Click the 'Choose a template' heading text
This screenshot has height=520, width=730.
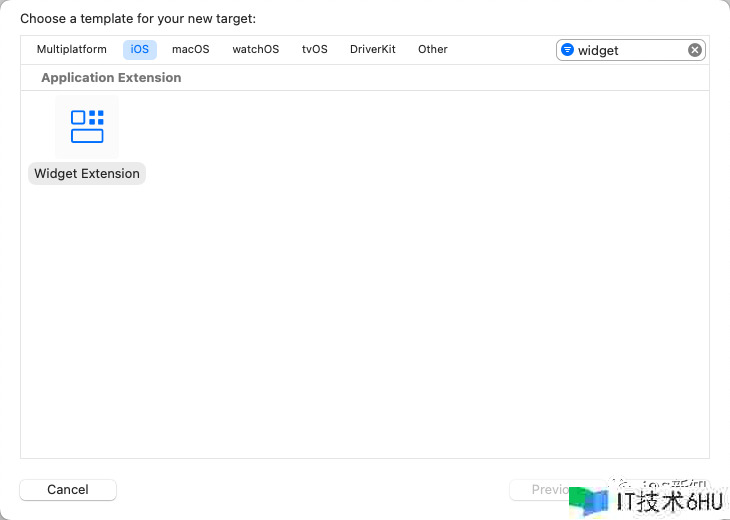click(x=138, y=19)
